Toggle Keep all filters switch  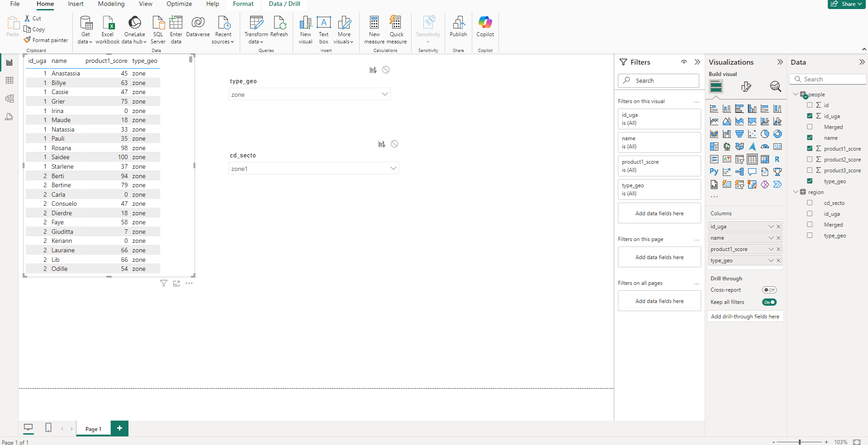(x=769, y=302)
